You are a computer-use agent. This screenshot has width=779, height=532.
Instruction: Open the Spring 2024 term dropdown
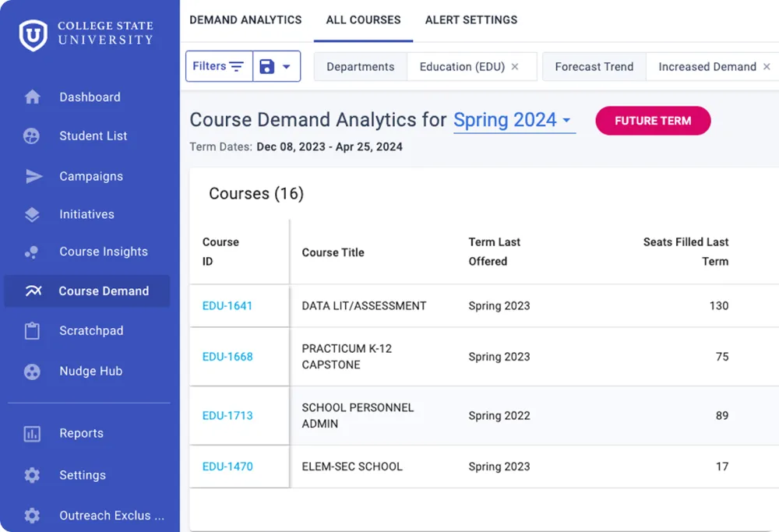(x=514, y=120)
